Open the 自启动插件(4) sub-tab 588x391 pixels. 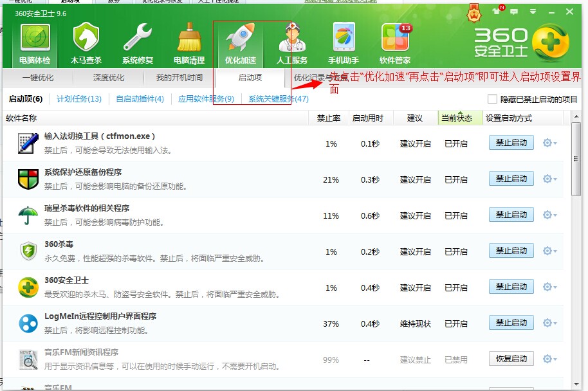tap(140, 99)
